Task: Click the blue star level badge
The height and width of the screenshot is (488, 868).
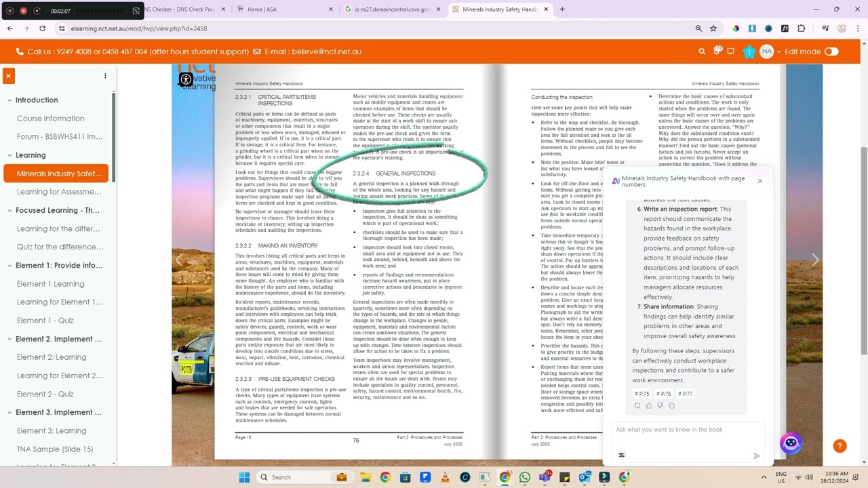Action: 749,52
